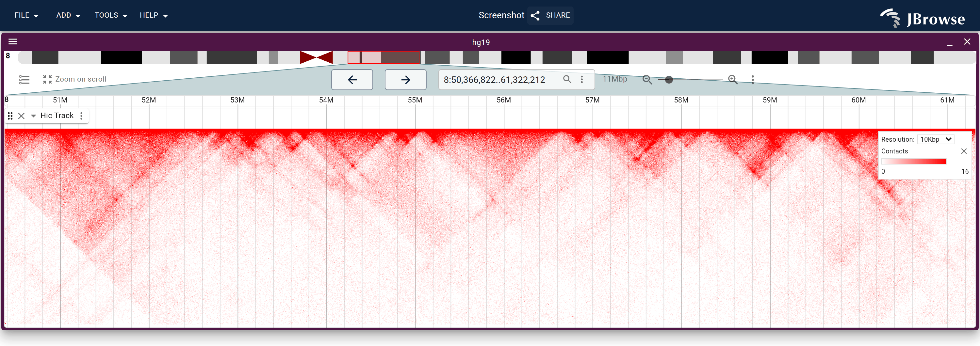Pan the view right with arrow button
Screen dimensions: 980x346
[x=405, y=79]
